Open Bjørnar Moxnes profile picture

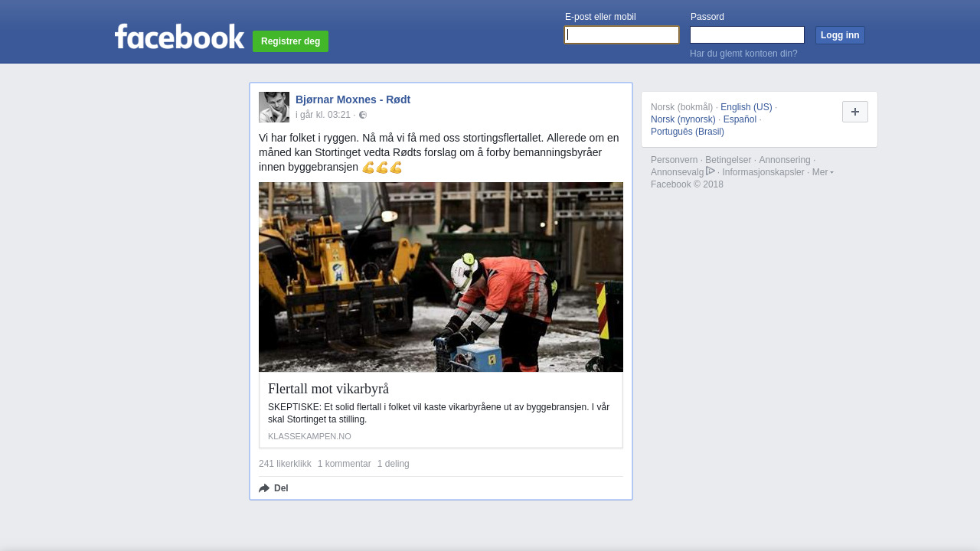pyautogui.click(x=274, y=107)
